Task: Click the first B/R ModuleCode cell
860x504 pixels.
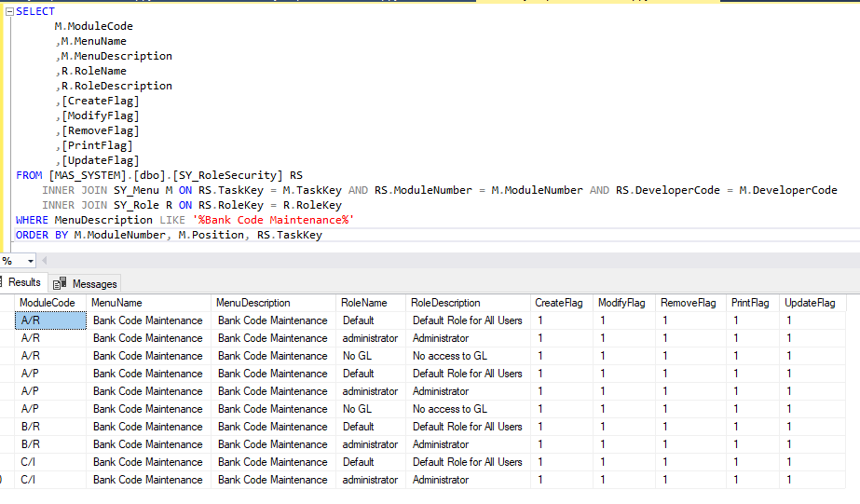Action: 50,427
